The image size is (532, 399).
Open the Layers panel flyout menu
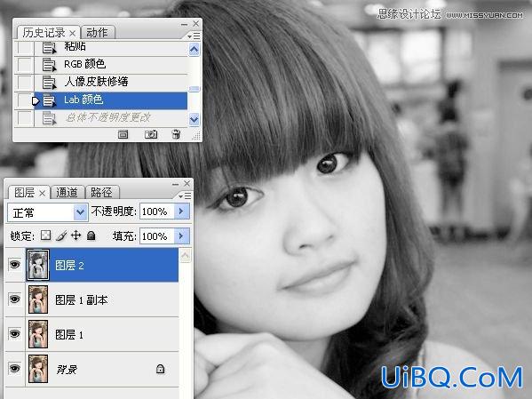(x=185, y=196)
